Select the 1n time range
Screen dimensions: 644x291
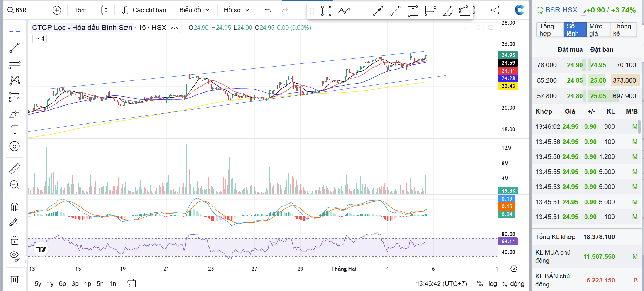click(113, 284)
